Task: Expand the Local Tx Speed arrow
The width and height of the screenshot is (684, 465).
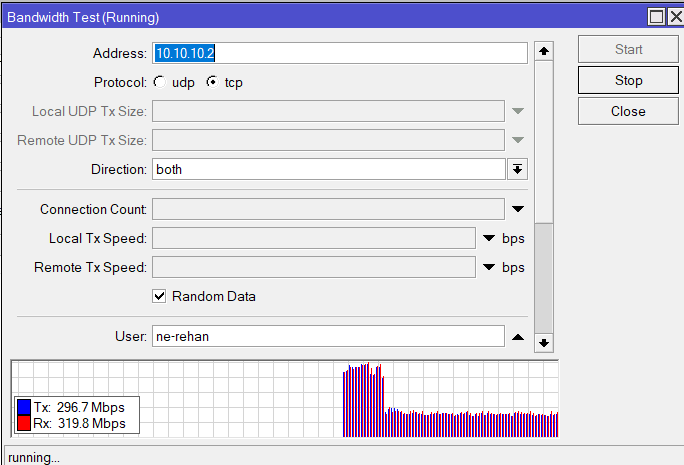Action: 489,238
